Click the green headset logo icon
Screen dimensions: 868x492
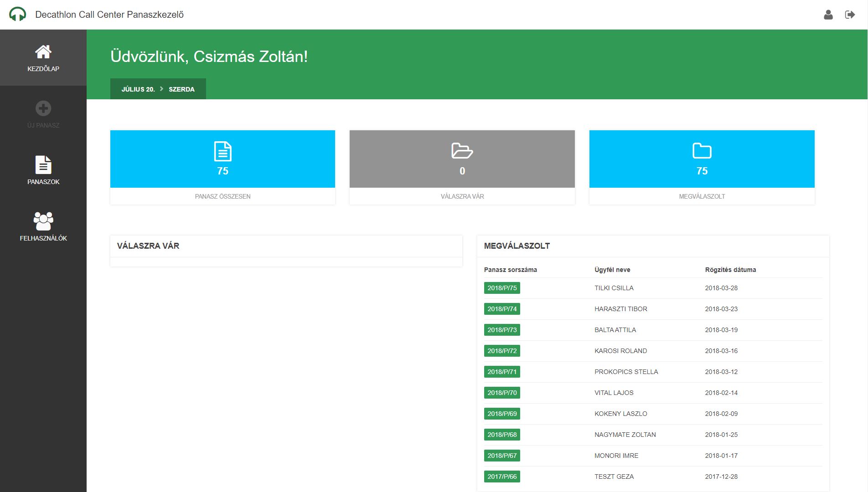[x=17, y=14]
